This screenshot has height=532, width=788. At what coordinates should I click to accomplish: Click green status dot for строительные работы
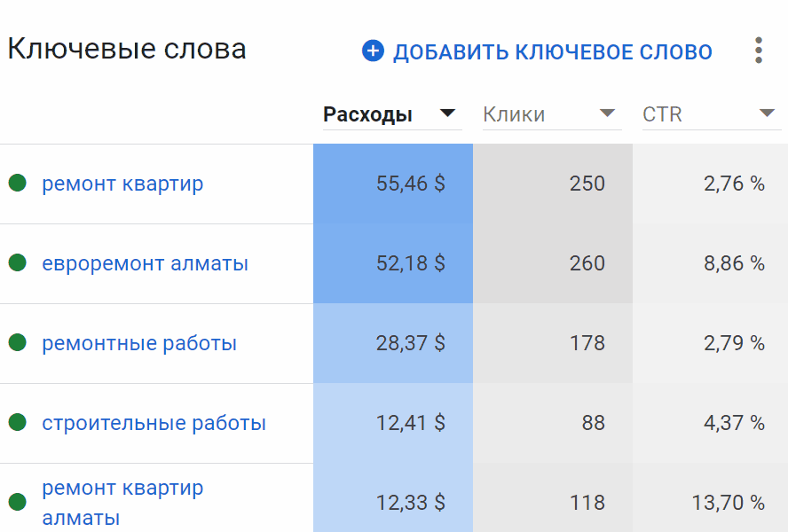pos(17,423)
